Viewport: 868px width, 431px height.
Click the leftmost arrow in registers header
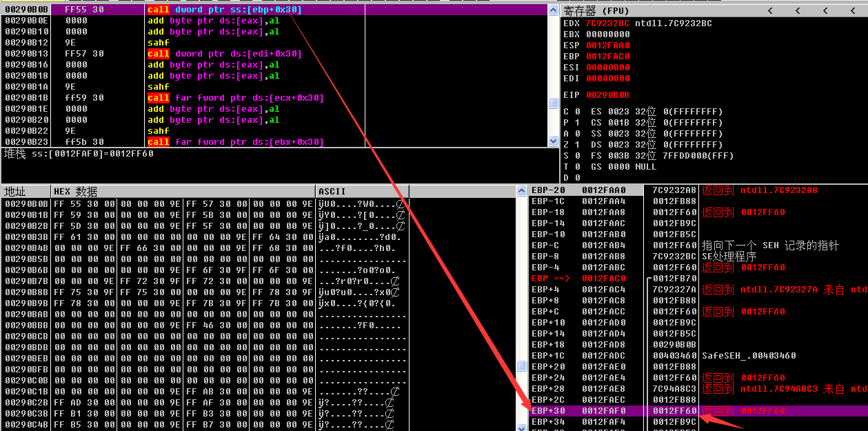(769, 10)
